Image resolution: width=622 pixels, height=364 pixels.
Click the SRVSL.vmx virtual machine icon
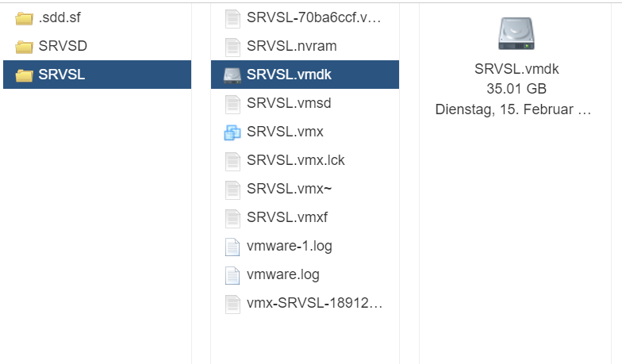(232, 132)
